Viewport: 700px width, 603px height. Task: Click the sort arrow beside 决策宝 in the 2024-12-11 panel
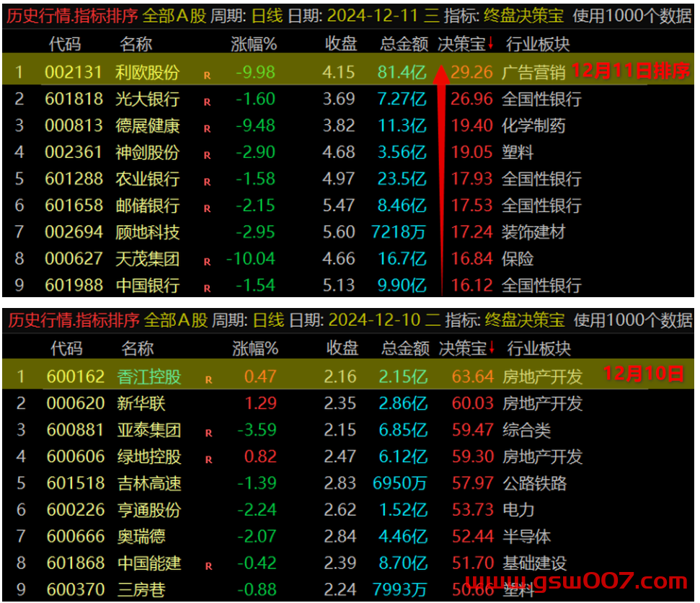coord(491,43)
